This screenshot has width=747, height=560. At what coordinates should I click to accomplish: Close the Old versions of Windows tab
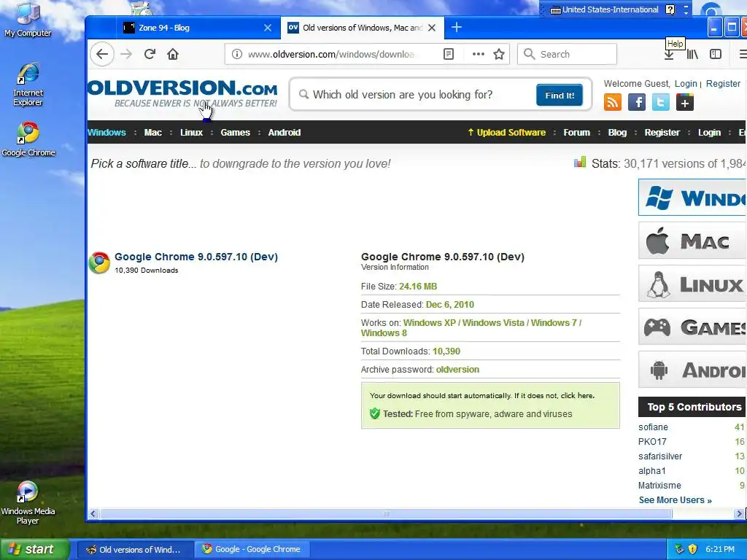tap(432, 28)
